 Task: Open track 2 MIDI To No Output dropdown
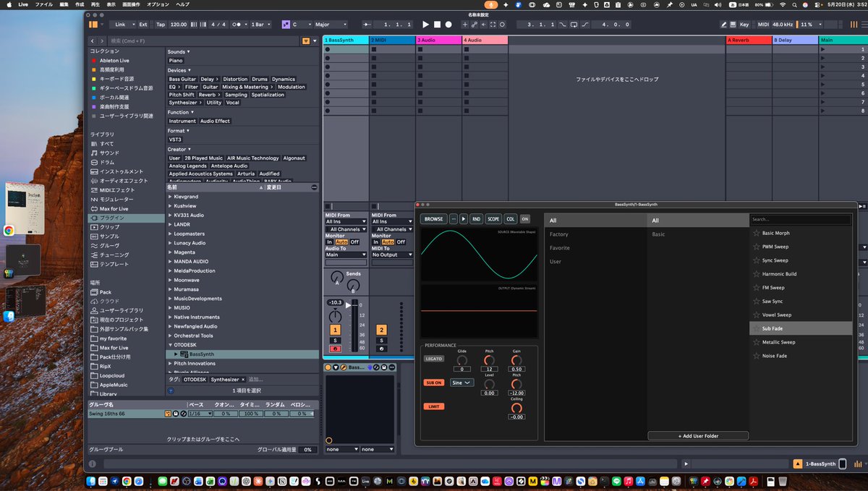392,255
